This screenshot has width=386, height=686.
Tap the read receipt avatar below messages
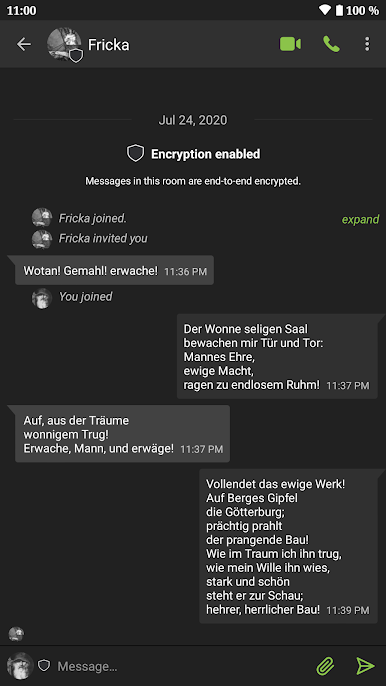click(x=17, y=634)
